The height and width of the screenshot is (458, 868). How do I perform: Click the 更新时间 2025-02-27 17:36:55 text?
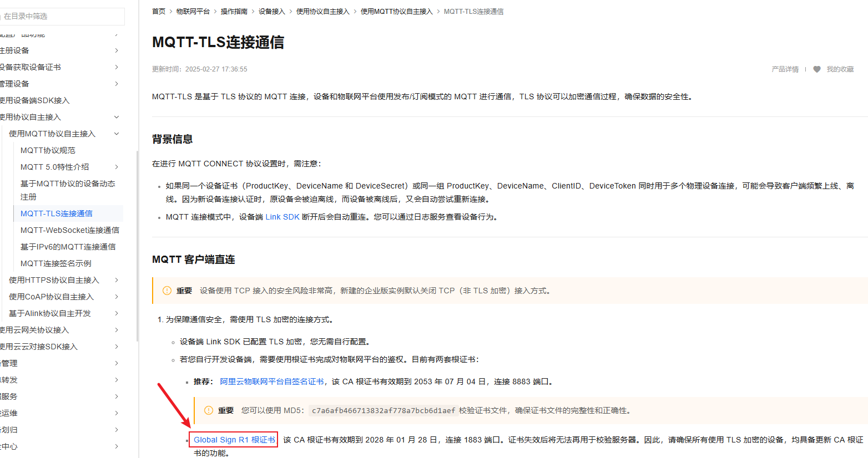(200, 69)
